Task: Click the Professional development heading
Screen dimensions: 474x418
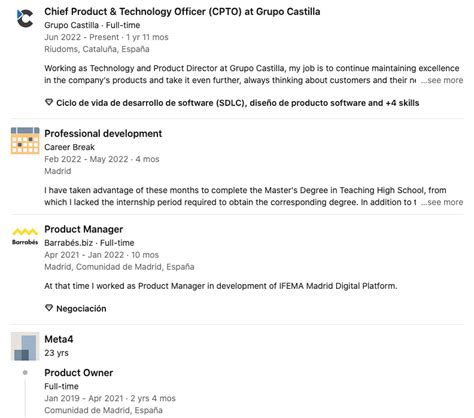Action: click(x=103, y=134)
